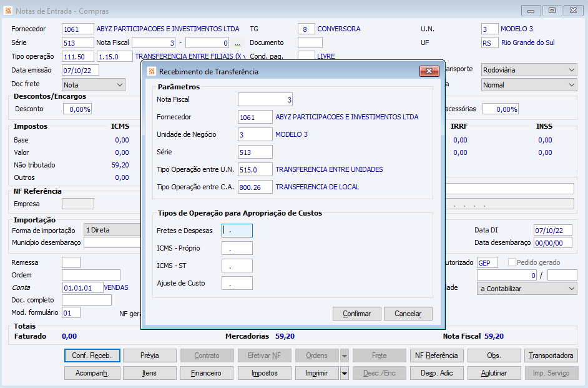Click the Desp. Adic button
This screenshot has height=388, width=588.
[436, 374]
